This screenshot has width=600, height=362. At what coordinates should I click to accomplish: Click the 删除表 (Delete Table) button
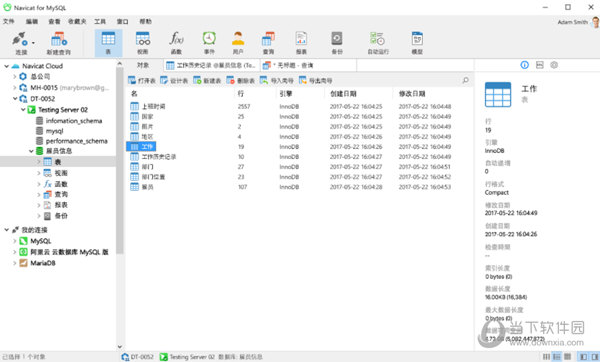[x=240, y=80]
